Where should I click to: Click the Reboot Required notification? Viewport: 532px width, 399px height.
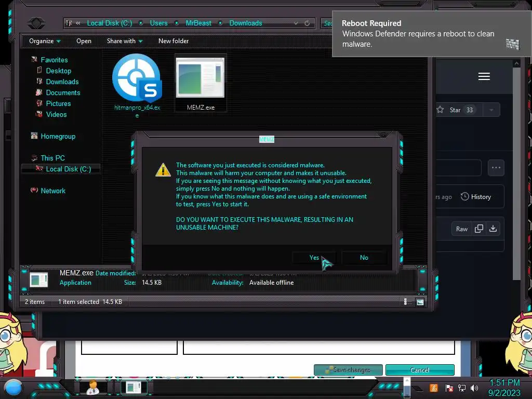[432, 34]
